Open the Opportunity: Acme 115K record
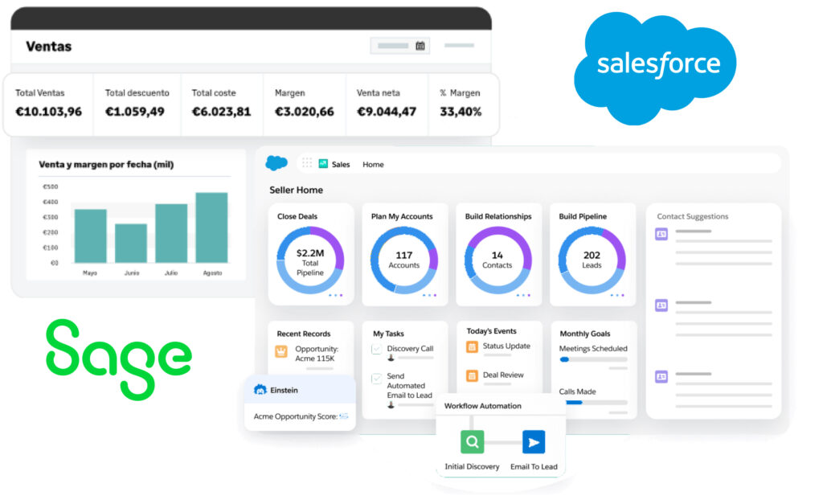 315,354
